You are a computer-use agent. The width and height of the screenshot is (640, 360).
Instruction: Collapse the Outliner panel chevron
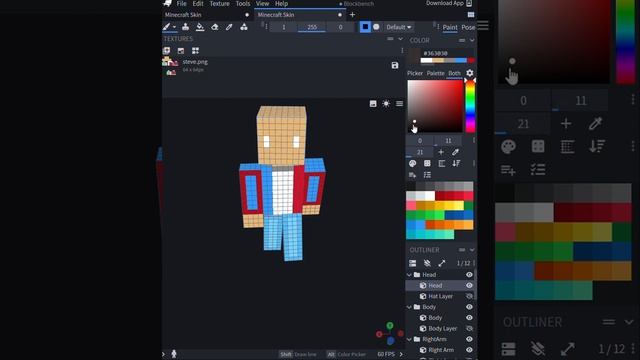[x=472, y=250]
